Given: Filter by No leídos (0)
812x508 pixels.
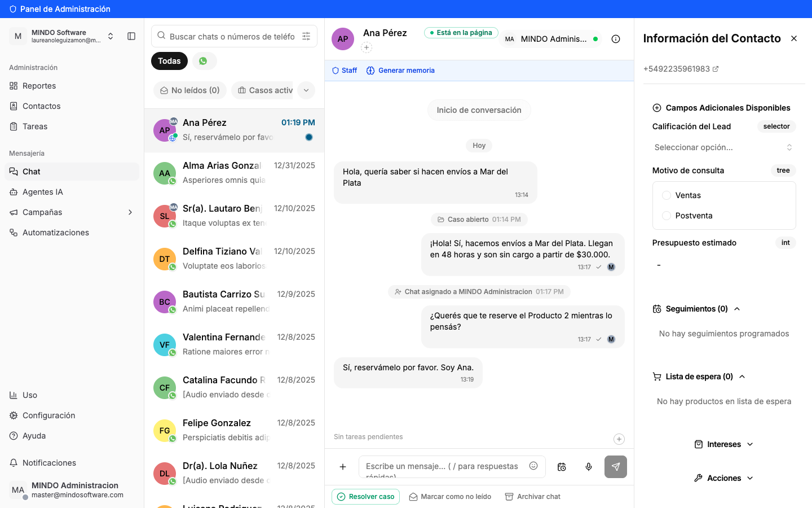Looking at the screenshot, I should point(190,90).
